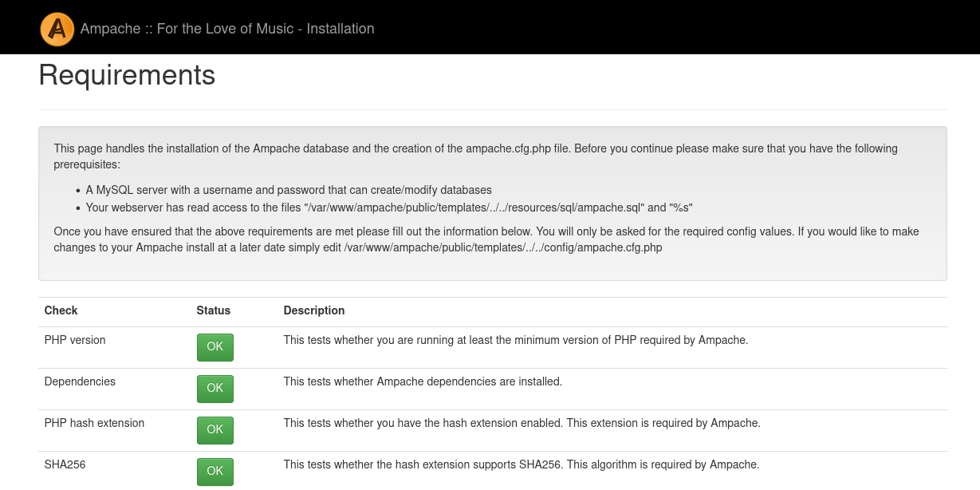Select the hash extension enabled description
Screen dimensions: 980x490
pos(521,423)
